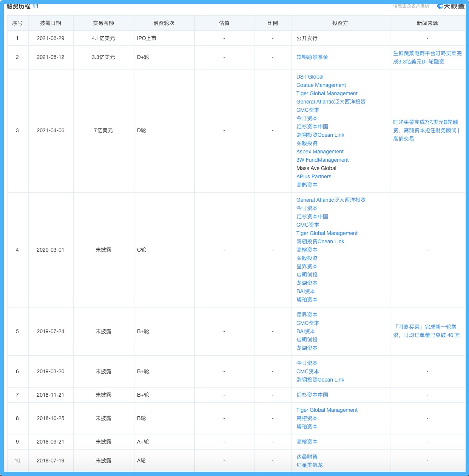
Task: Open 鸥翎投资Ocean Link in the D轮 row
Action: click(320, 135)
